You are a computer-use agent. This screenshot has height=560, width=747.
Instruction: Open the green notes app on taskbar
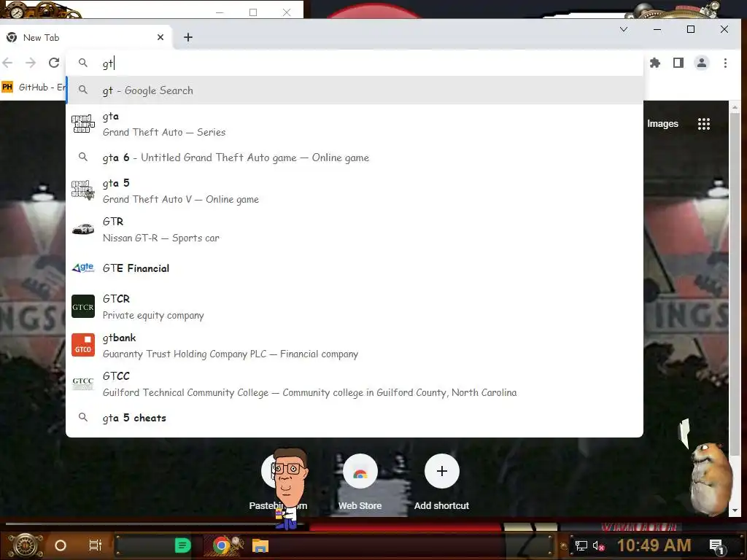[182, 545]
